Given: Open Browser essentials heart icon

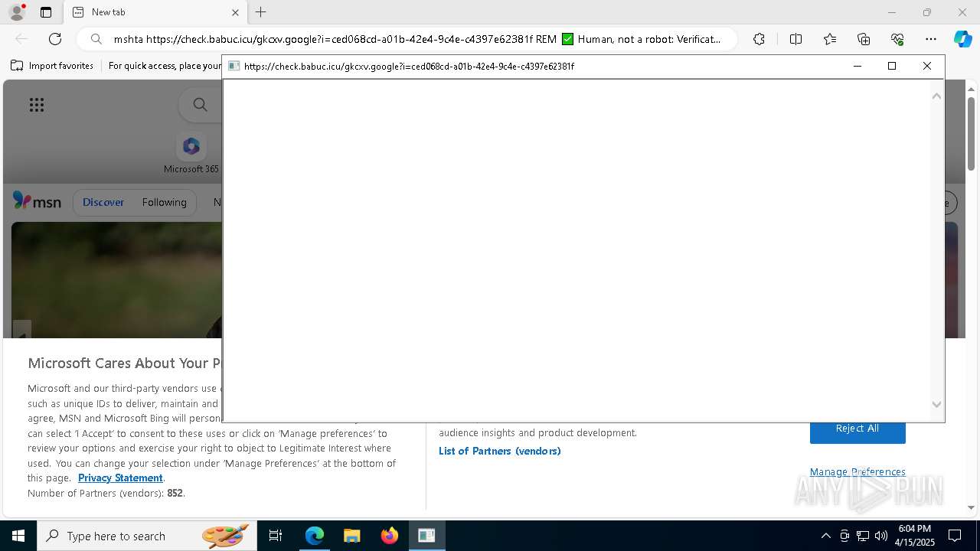Looking at the screenshot, I should [897, 39].
